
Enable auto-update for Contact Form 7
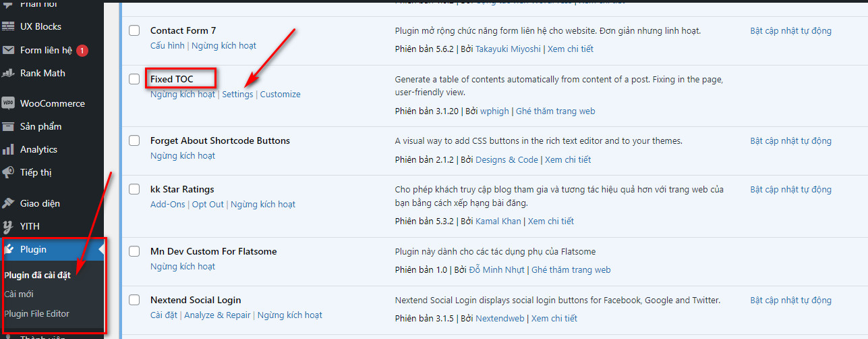[x=791, y=30]
